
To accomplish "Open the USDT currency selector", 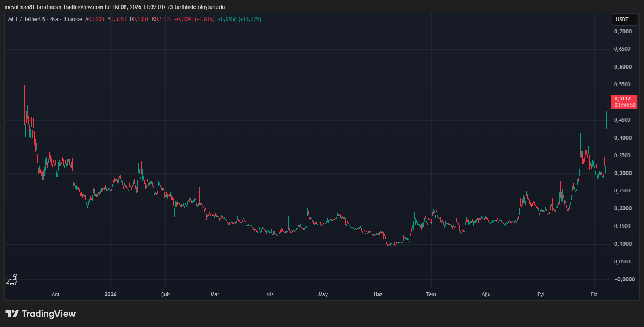I will pos(624,20).
